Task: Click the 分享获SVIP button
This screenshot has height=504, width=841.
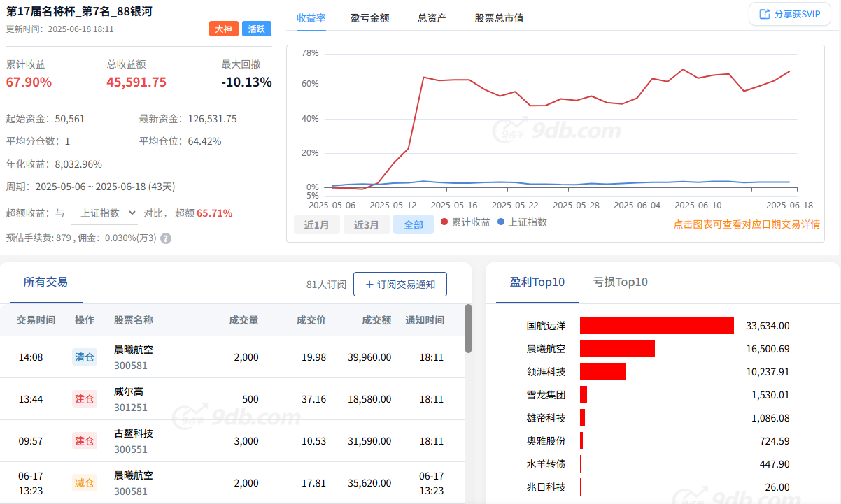Action: coord(790,15)
